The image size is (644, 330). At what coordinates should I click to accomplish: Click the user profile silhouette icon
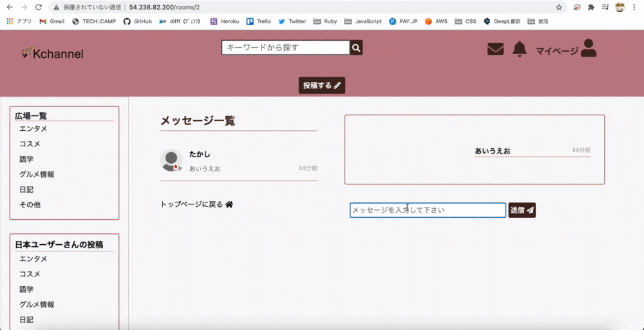point(589,48)
